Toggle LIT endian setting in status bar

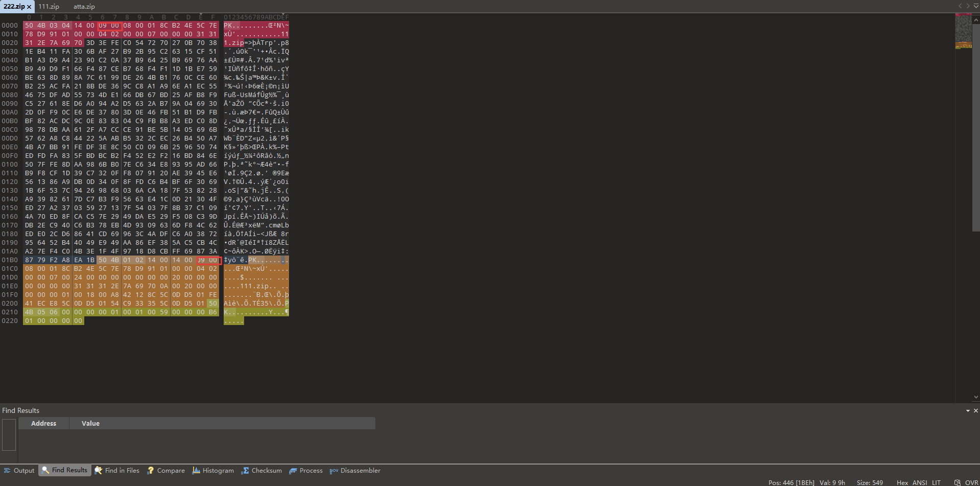click(x=936, y=482)
